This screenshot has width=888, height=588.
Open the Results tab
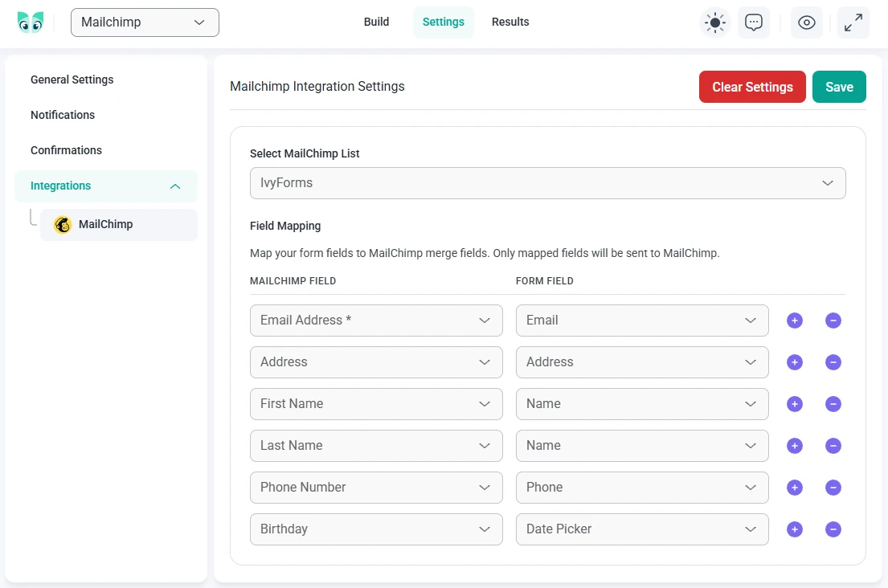[x=510, y=22]
